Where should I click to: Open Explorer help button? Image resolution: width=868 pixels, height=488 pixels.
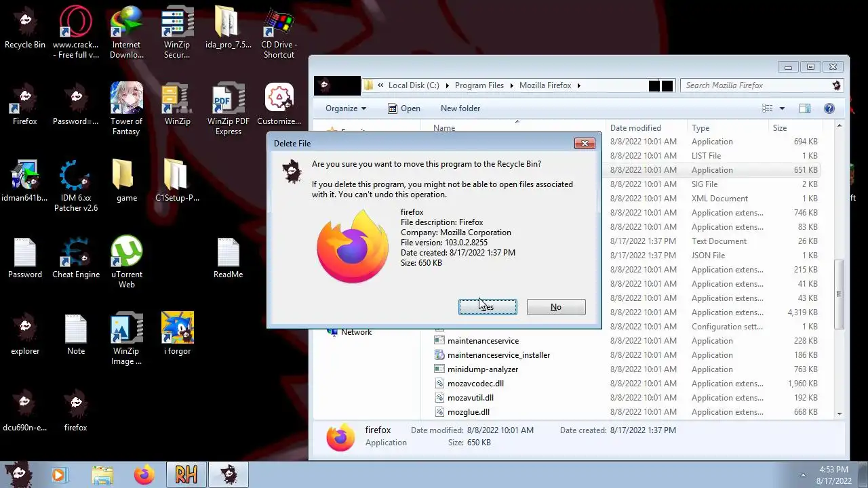[829, 108]
